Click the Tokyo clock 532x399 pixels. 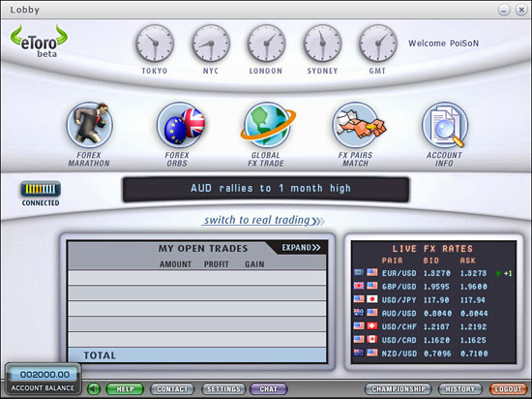tap(155, 44)
